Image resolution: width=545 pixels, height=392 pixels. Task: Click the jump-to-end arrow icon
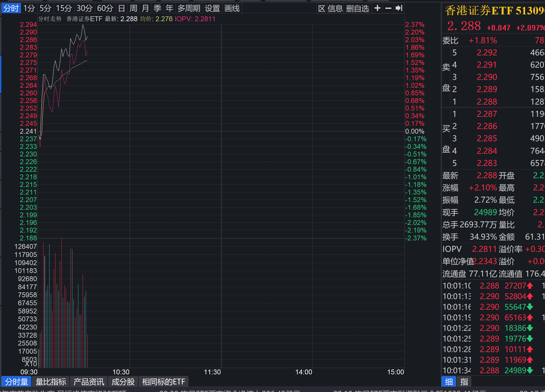[399, 8]
